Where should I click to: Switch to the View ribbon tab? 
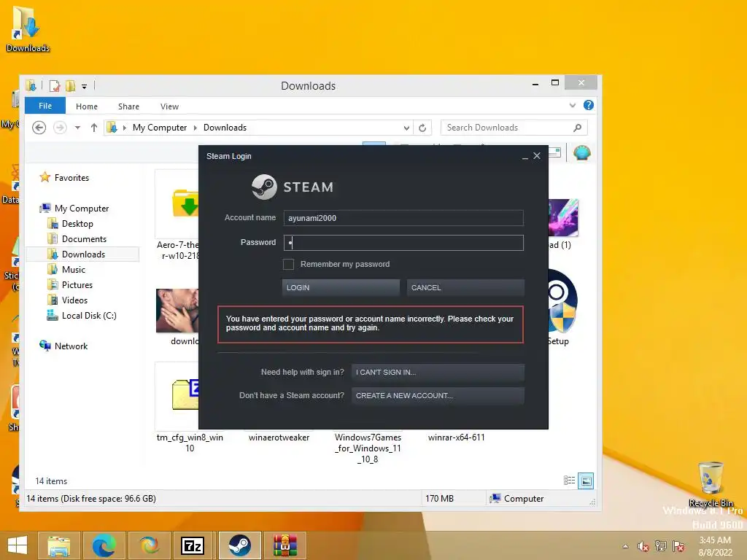pyautogui.click(x=169, y=106)
